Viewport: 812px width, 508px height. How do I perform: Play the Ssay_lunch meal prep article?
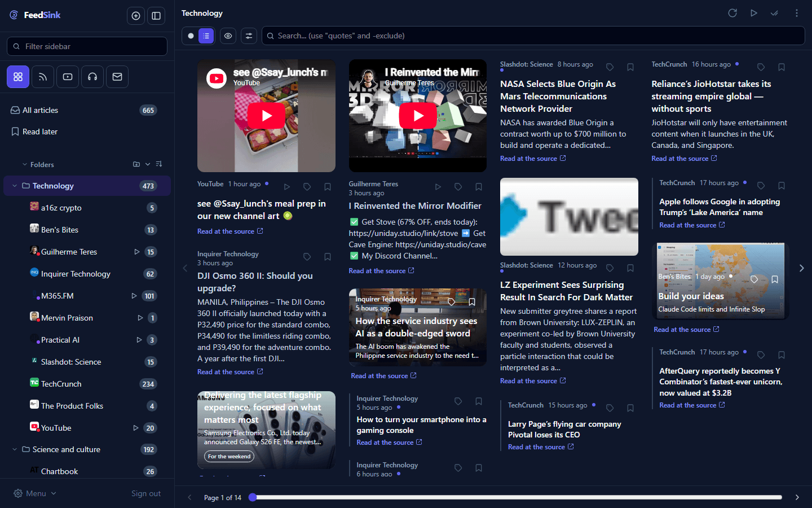click(x=286, y=187)
